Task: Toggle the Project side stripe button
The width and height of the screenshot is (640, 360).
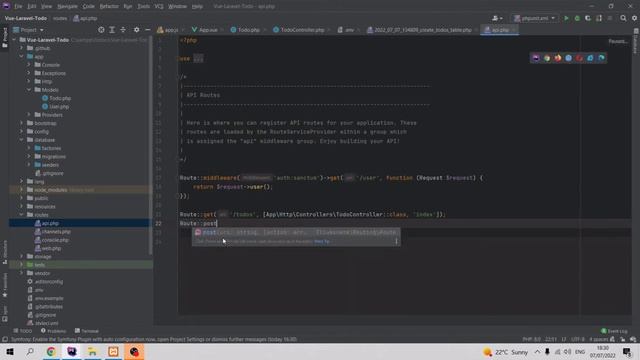Action: pos(4,38)
